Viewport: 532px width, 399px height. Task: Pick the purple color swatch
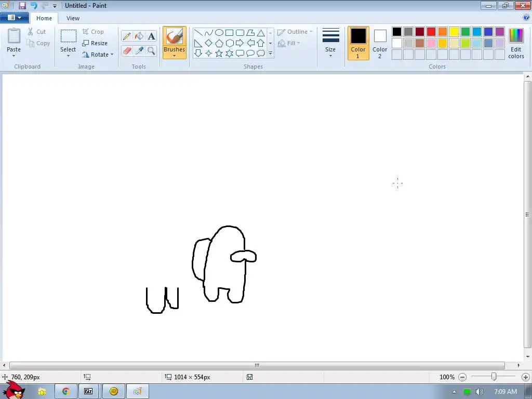[500, 32]
